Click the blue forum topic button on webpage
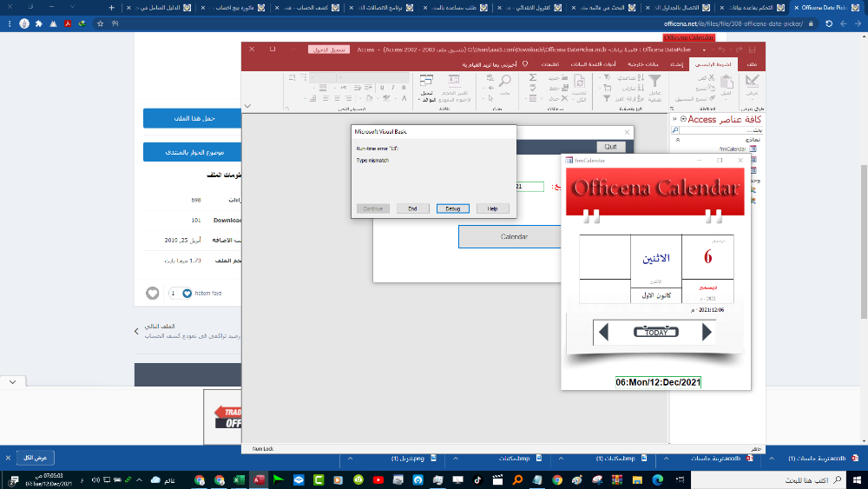Screen dimensions: 868x489 [192, 152]
